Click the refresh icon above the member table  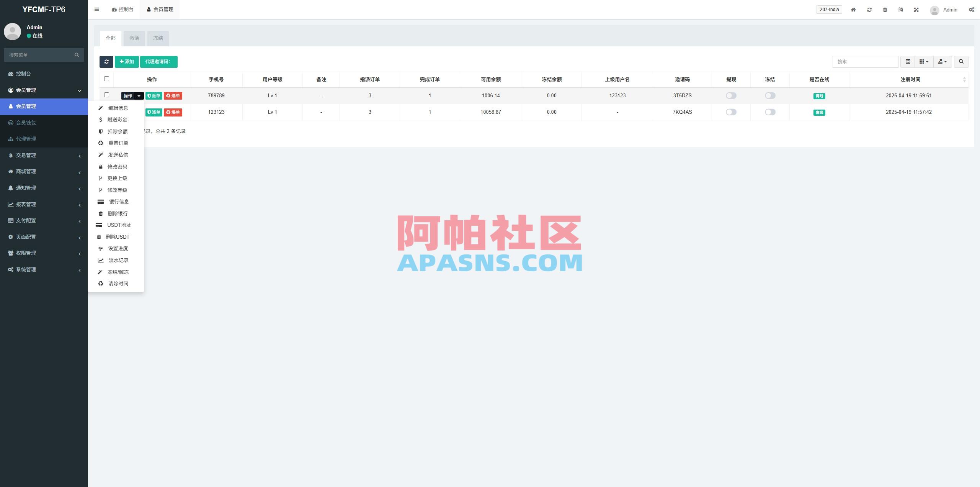click(x=106, y=62)
